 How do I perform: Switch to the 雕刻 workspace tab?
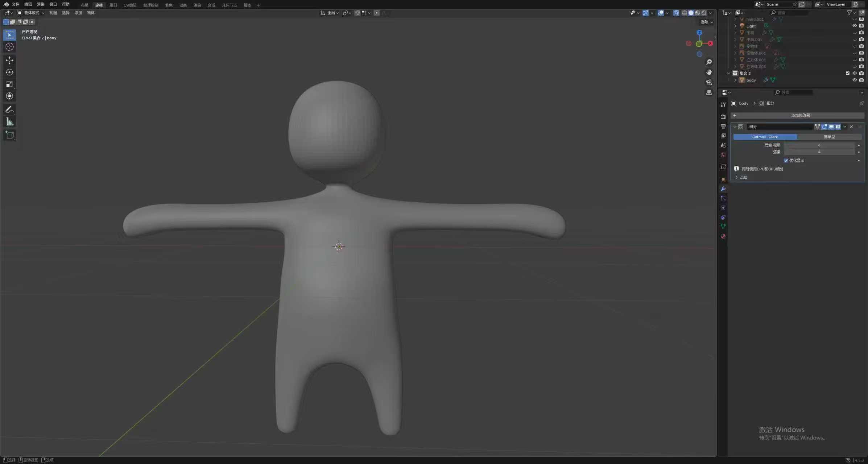tap(113, 5)
